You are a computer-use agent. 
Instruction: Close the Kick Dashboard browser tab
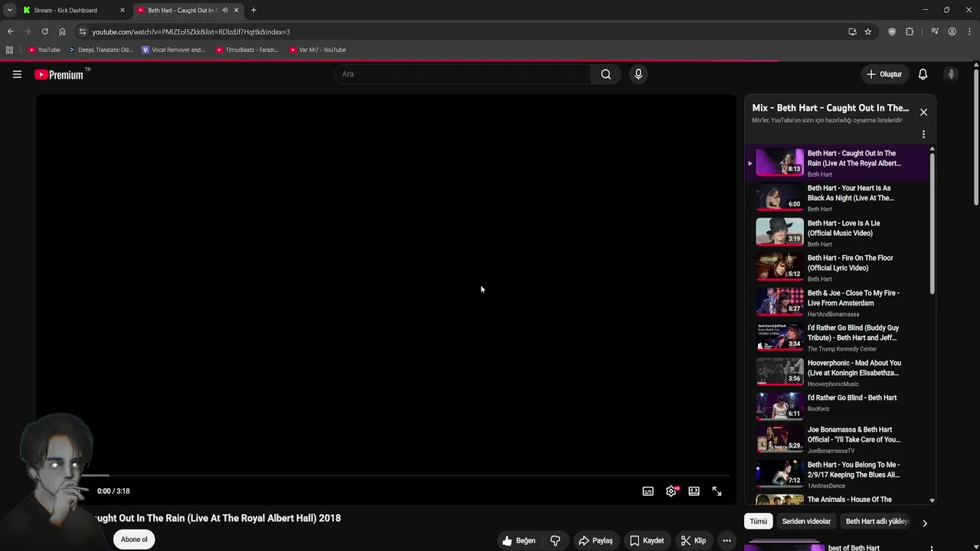[122, 11]
